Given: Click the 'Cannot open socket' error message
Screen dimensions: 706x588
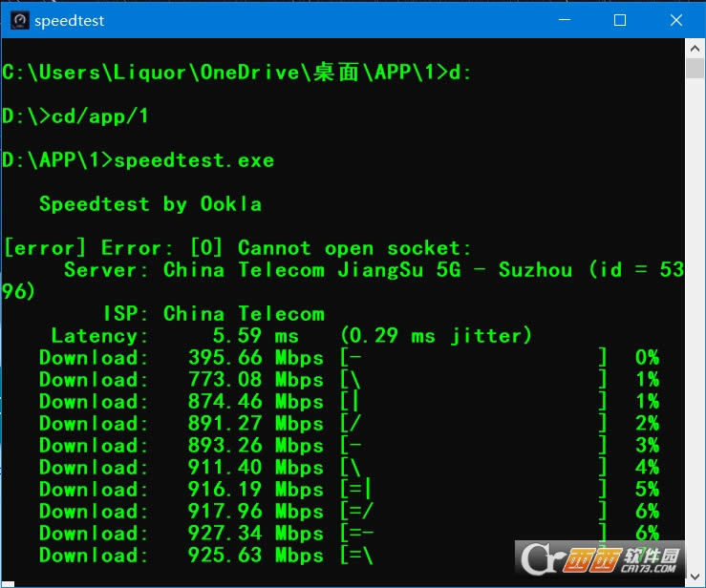Looking at the screenshot, I should [x=354, y=248].
